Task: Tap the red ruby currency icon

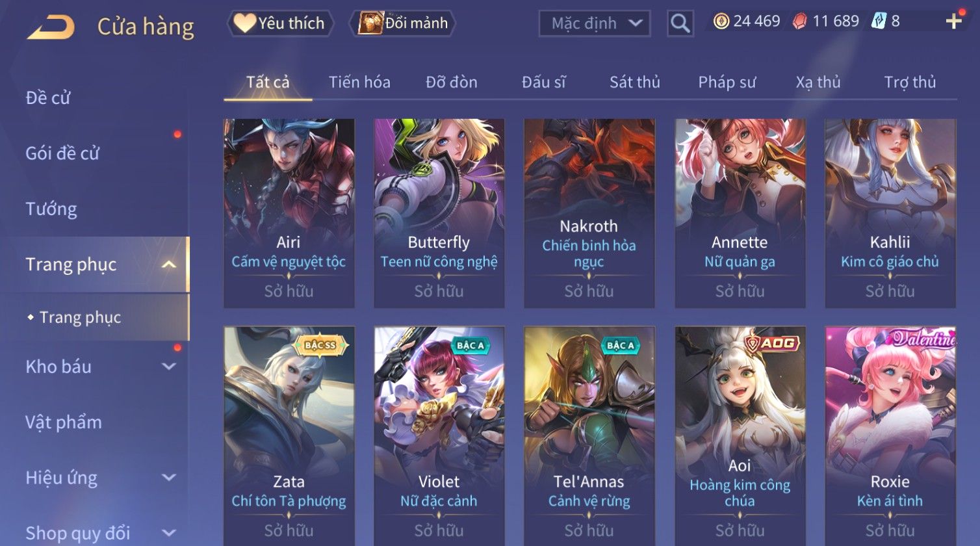Action: 799,21
